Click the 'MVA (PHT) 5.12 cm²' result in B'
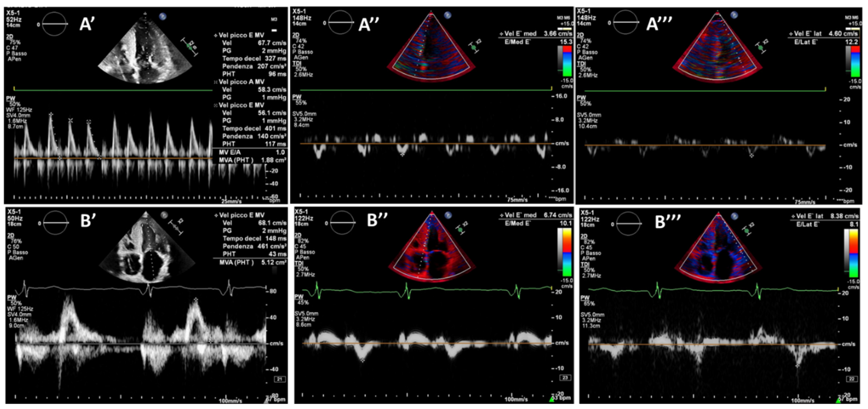Image resolution: width=868 pixels, height=409 pixels. click(x=253, y=262)
